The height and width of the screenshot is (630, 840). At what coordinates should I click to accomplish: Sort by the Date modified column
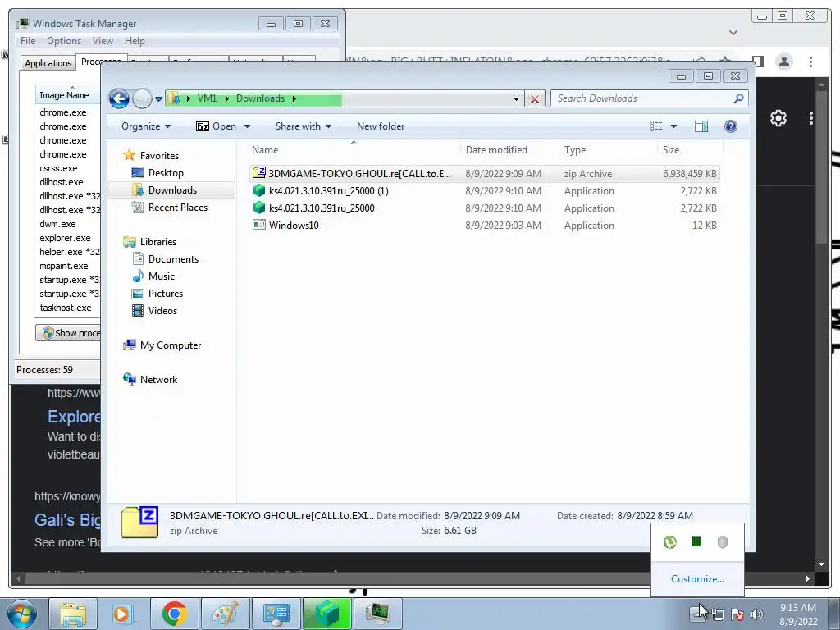pyautogui.click(x=509, y=150)
